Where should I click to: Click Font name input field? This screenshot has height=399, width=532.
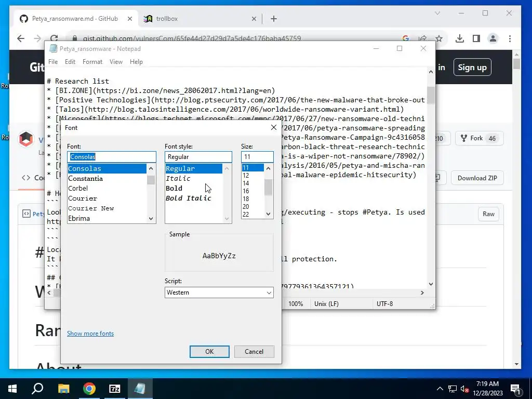click(x=112, y=157)
